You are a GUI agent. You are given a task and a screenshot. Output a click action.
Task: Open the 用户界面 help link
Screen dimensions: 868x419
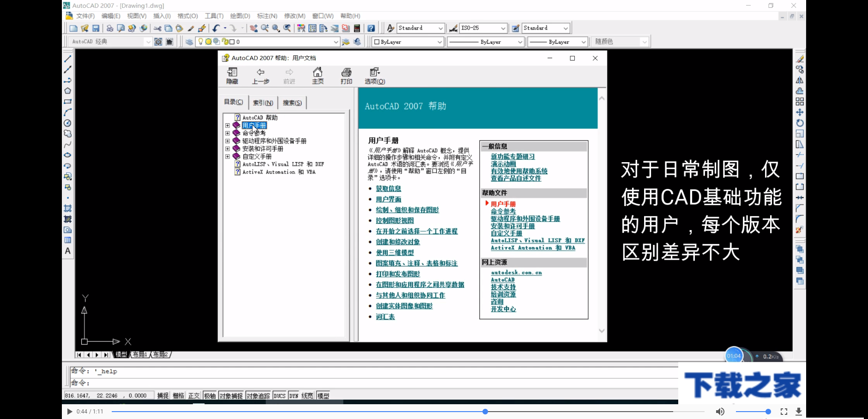pyautogui.click(x=388, y=199)
